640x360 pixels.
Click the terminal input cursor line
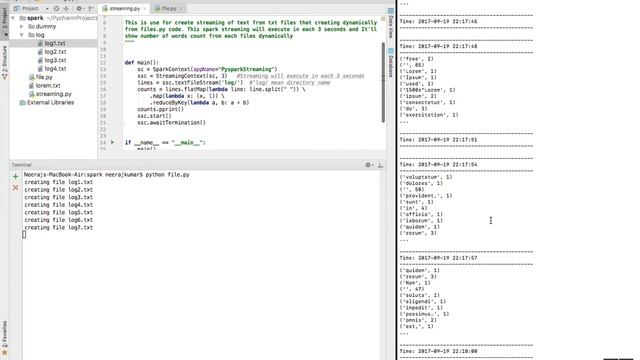tap(24, 234)
